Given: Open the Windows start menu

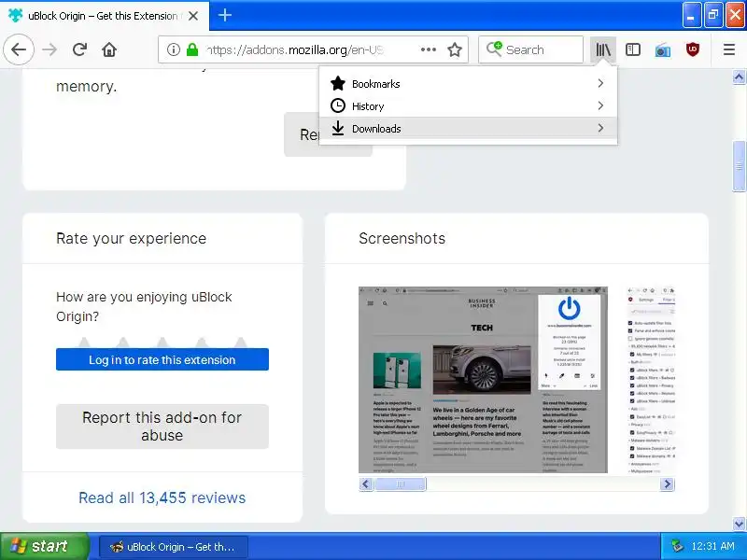Looking at the screenshot, I should pyautogui.click(x=44, y=546).
